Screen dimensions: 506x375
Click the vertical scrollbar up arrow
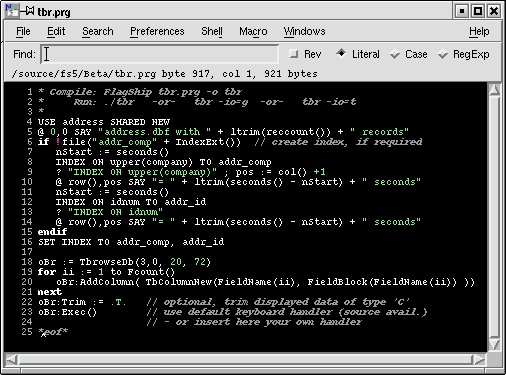pyautogui.click(x=494, y=90)
